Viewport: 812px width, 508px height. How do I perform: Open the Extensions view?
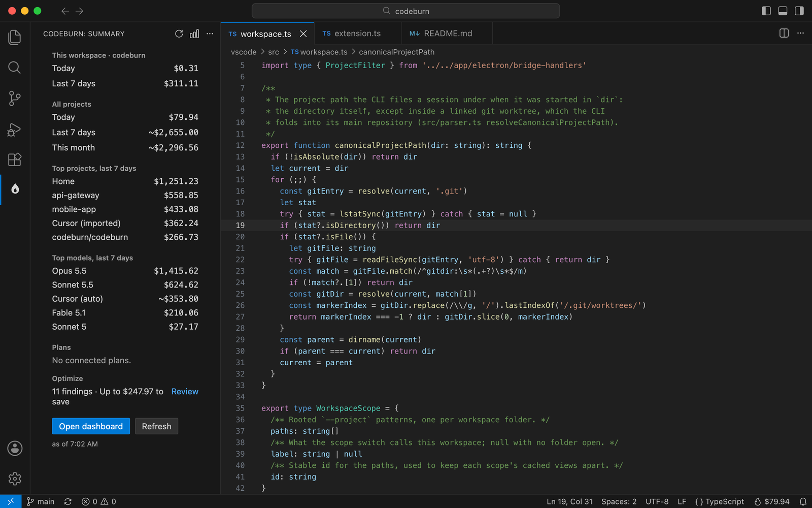tap(15, 160)
